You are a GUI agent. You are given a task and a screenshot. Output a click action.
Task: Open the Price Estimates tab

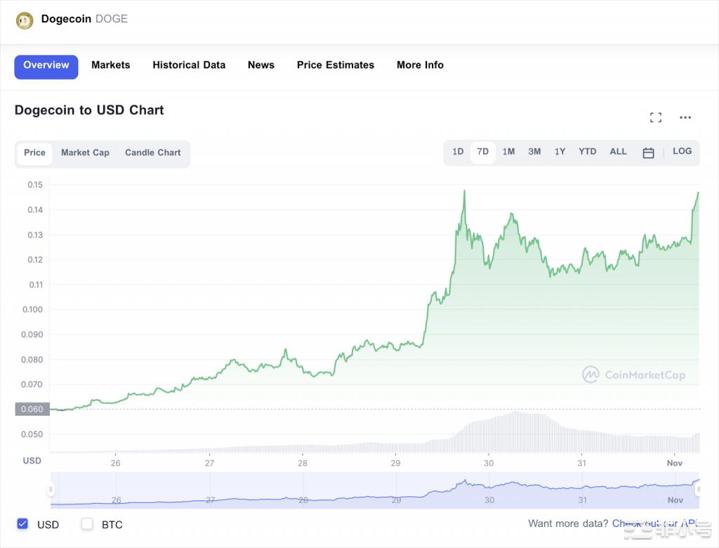[335, 65]
